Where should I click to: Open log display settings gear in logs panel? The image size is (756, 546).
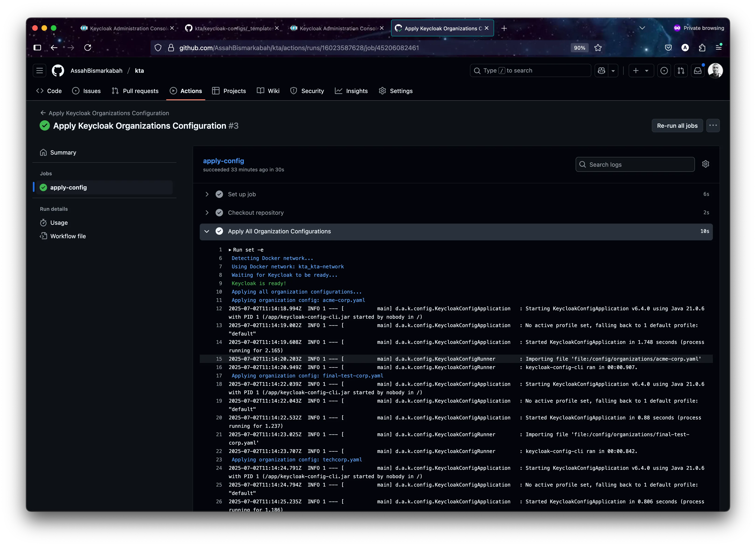pyautogui.click(x=706, y=164)
